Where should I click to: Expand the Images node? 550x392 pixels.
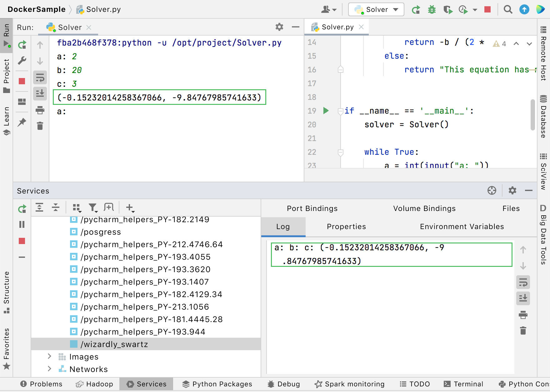click(49, 356)
